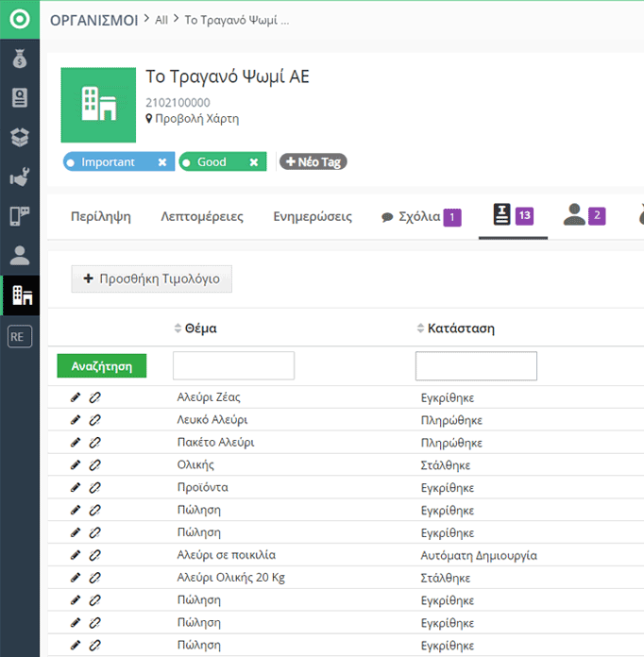
Task: Open the contacts tab with badge 2
Action: coord(585,215)
